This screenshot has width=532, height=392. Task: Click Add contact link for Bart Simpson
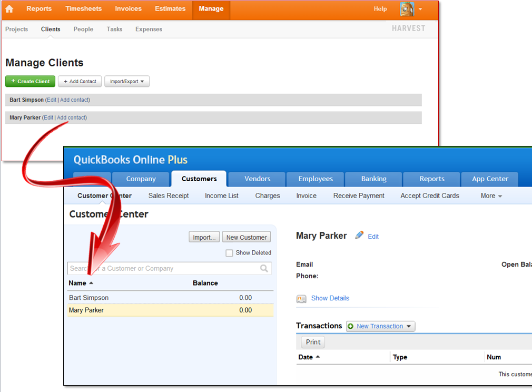[x=74, y=100]
